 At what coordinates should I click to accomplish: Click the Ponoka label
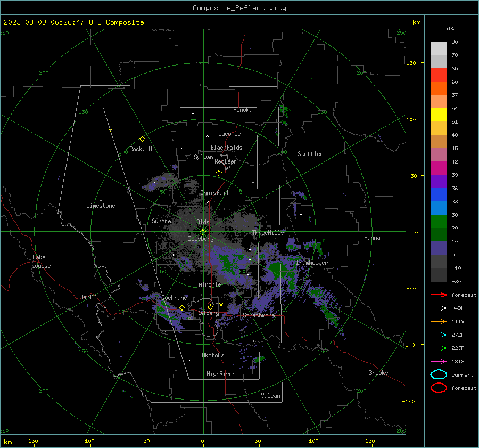243,110
